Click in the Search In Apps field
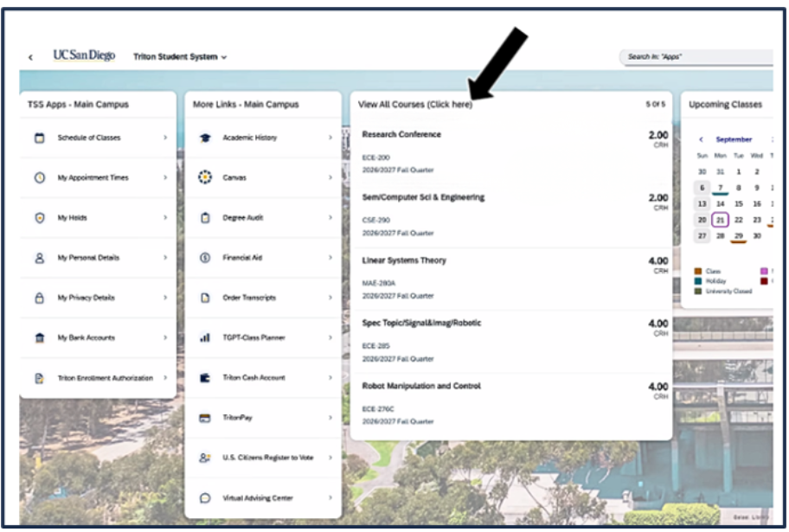The image size is (789, 532). click(x=697, y=57)
